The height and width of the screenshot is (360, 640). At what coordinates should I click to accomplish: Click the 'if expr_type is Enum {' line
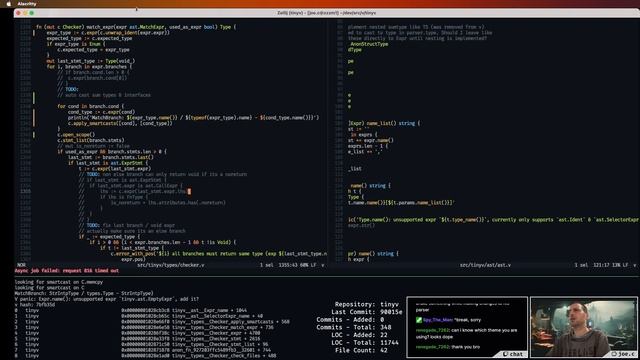pos(76,44)
